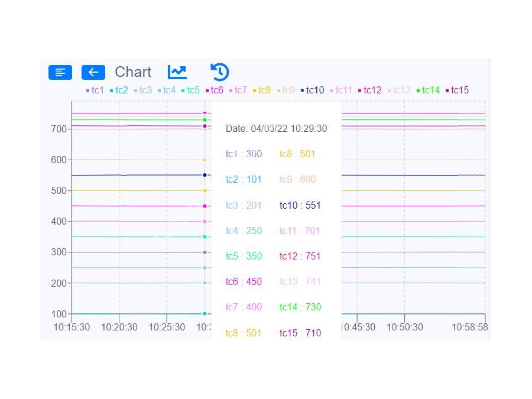Image resolution: width=532 pixels, height=399 pixels.
Task: Toggle tc2 series in legend
Action: click(119, 90)
